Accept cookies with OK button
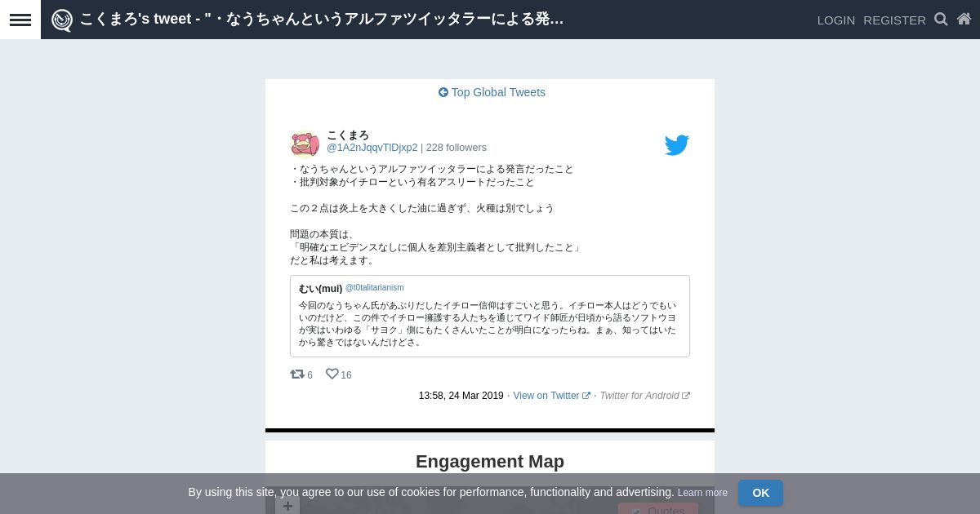The image size is (980, 514). [x=760, y=493]
